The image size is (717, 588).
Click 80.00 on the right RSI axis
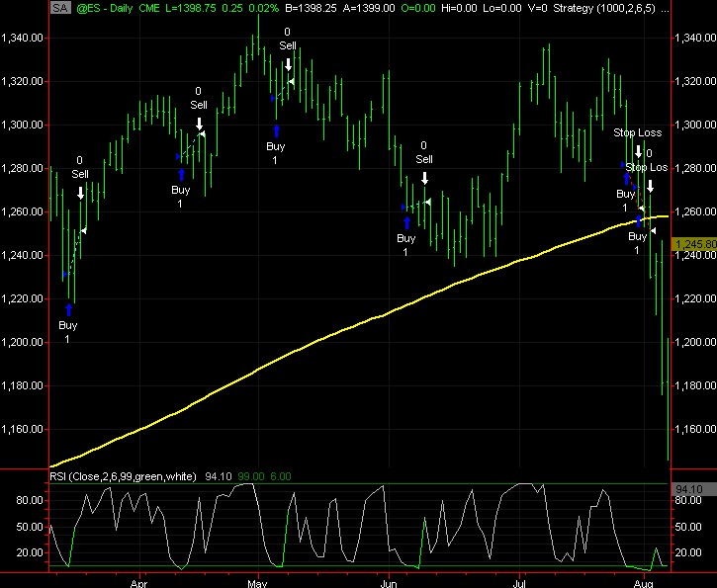click(688, 500)
